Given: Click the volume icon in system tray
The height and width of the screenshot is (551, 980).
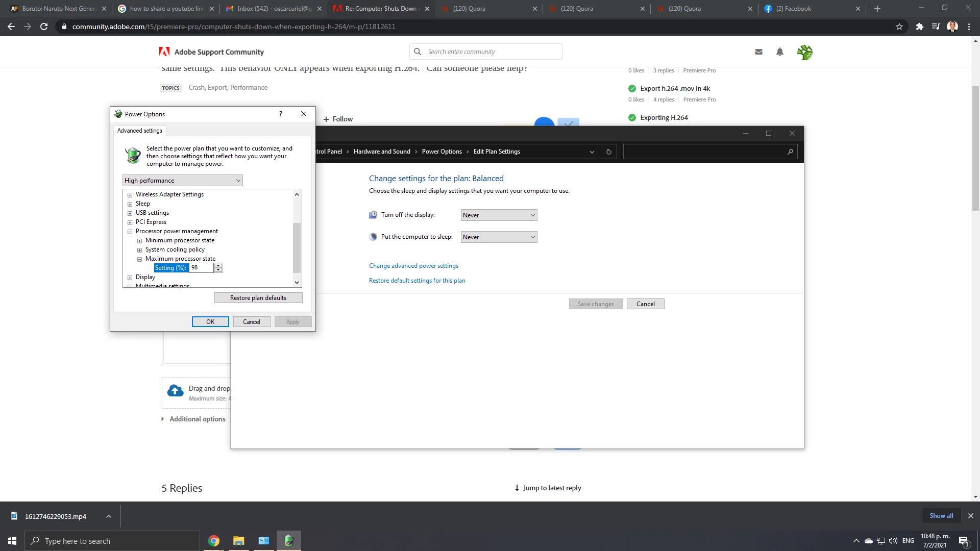Looking at the screenshot, I should coord(893,541).
